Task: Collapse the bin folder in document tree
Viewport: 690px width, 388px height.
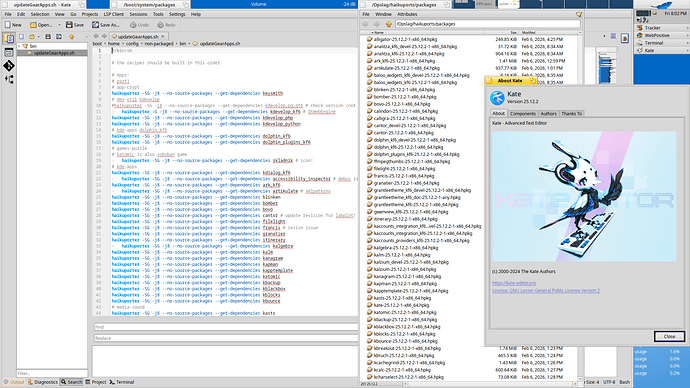Action: click(19, 46)
